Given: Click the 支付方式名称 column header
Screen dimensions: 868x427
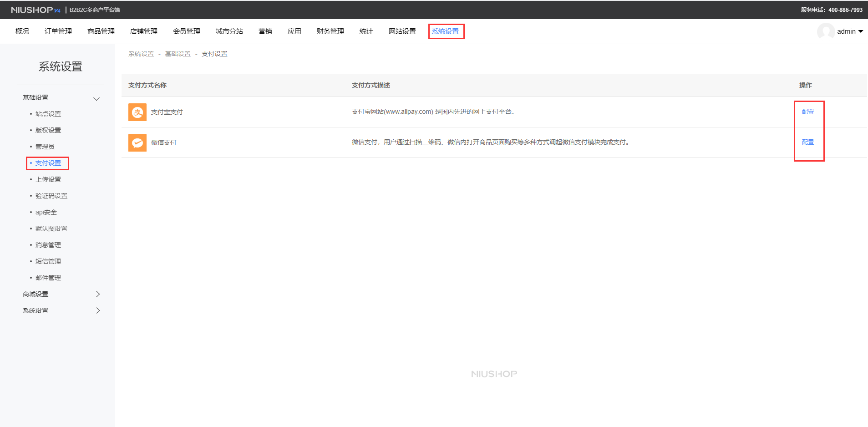Looking at the screenshot, I should 147,85.
